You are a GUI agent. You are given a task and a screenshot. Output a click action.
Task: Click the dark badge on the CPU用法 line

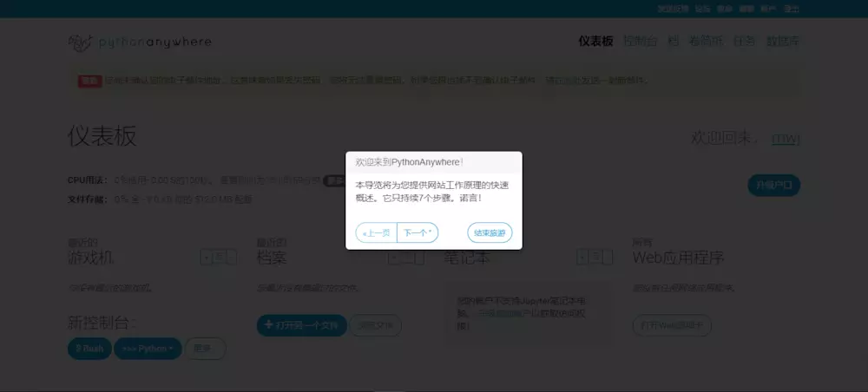(334, 180)
